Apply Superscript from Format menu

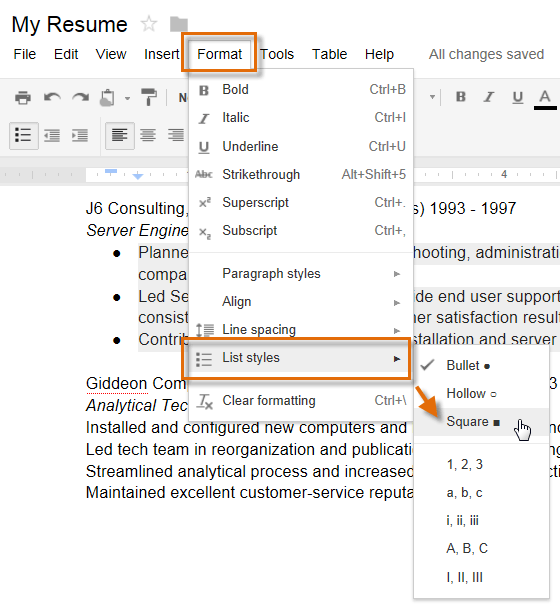coord(301,203)
